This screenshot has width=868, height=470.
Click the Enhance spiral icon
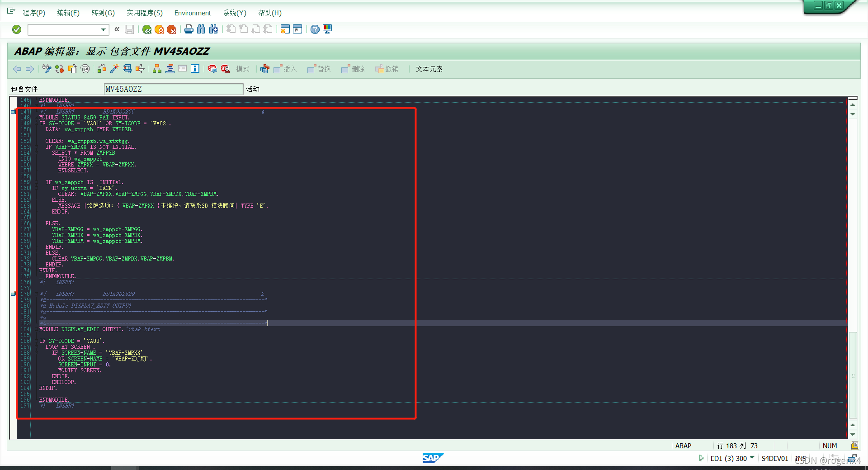point(85,69)
